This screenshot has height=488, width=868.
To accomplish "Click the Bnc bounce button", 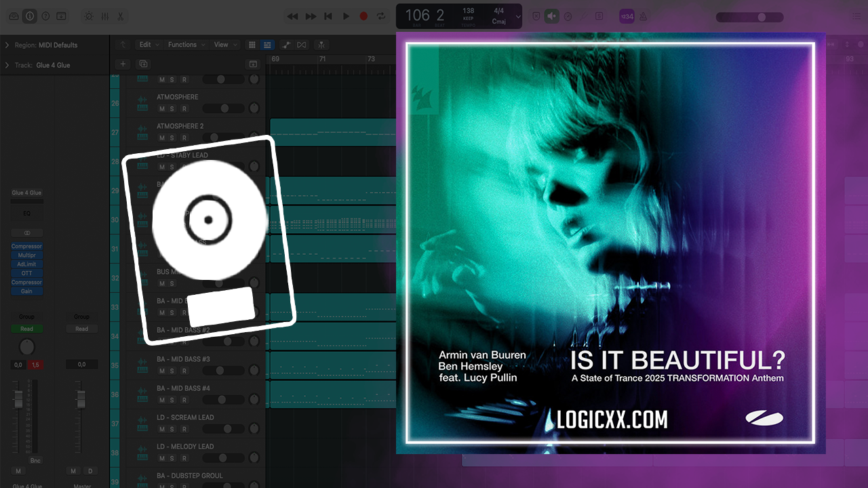I will (x=35, y=460).
